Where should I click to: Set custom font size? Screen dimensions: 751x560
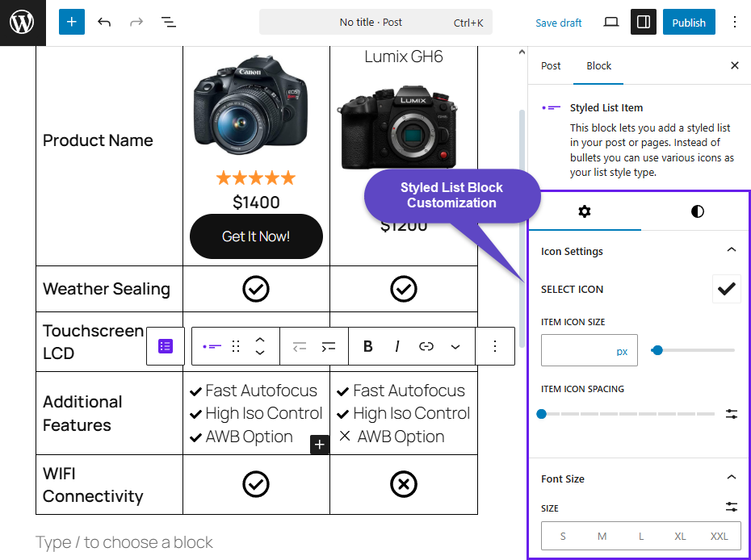(x=732, y=507)
